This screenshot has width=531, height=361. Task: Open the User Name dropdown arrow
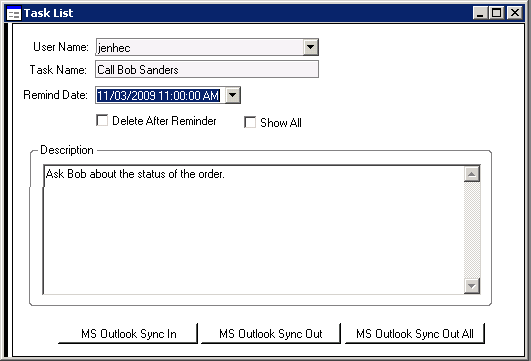[x=310, y=47]
